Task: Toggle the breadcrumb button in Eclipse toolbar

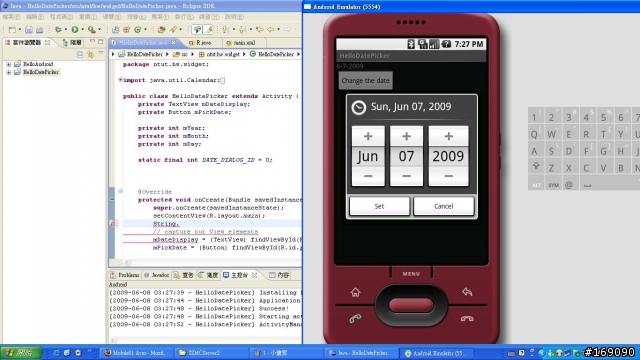Action: [x=198, y=30]
